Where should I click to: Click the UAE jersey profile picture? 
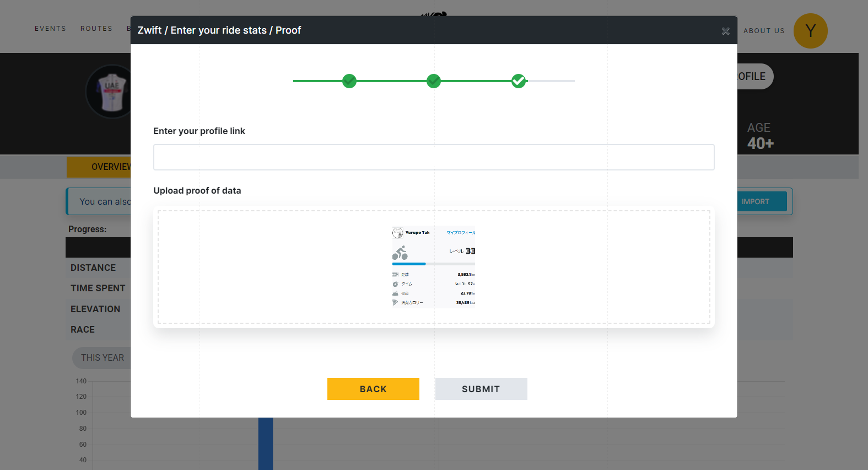pos(109,92)
